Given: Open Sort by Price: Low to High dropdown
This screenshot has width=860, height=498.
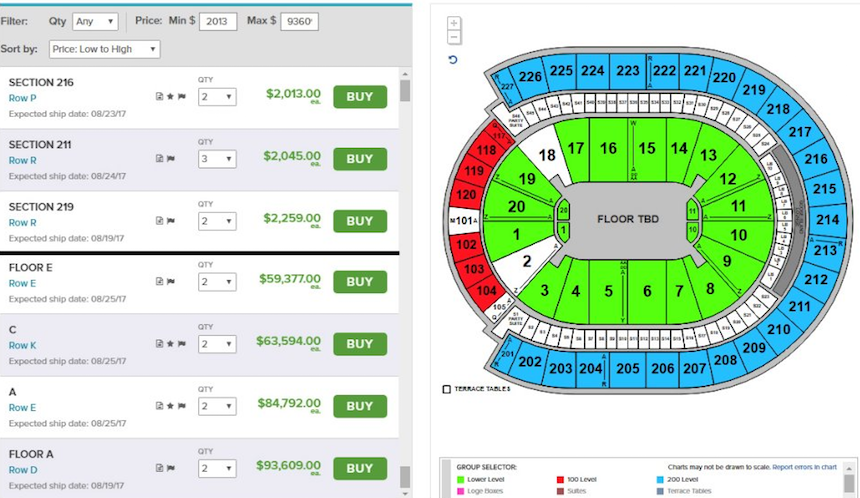Looking at the screenshot, I should [104, 49].
